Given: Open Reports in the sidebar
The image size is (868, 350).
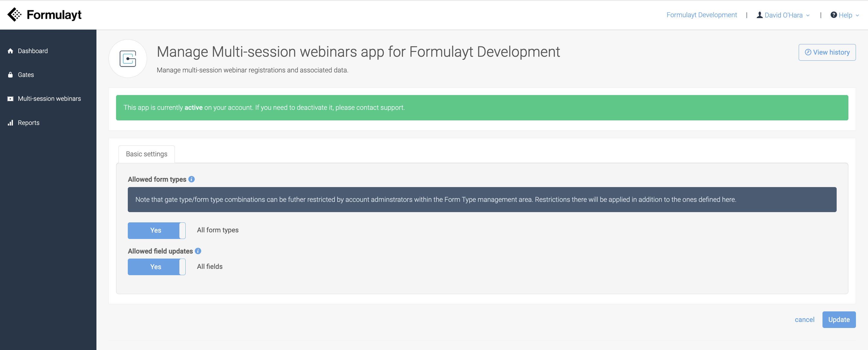Looking at the screenshot, I should pyautogui.click(x=29, y=123).
